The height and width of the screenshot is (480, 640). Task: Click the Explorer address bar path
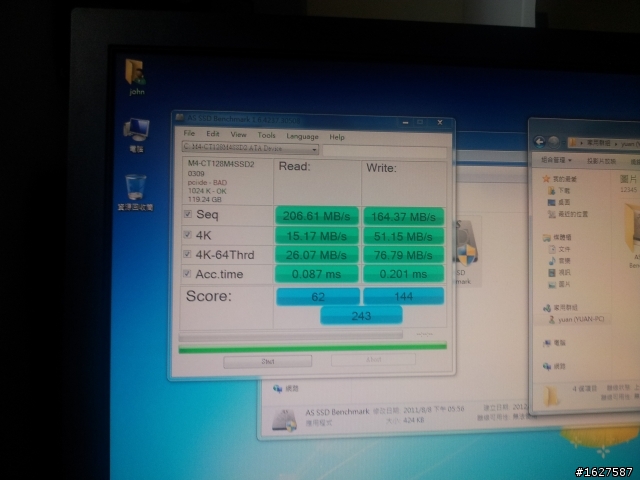(603, 143)
